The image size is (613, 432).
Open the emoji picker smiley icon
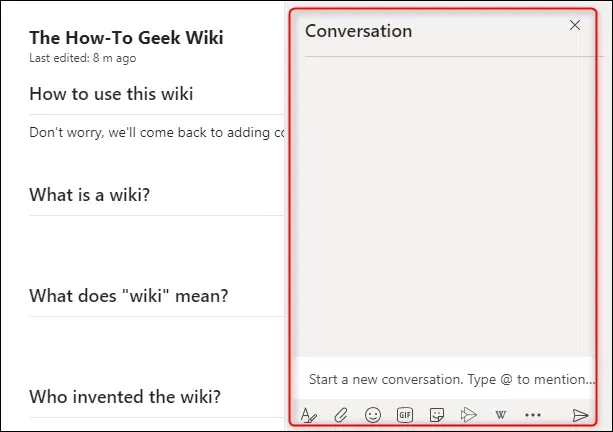[x=373, y=415]
